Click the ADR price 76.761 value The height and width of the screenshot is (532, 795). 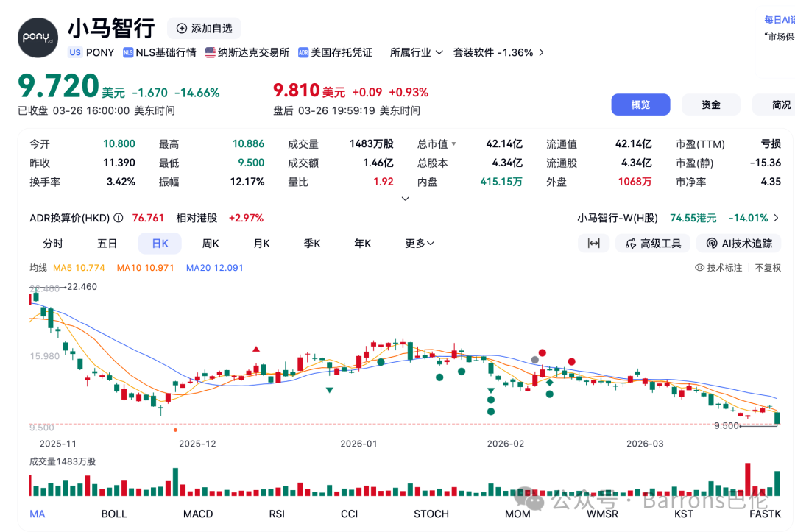(148, 218)
